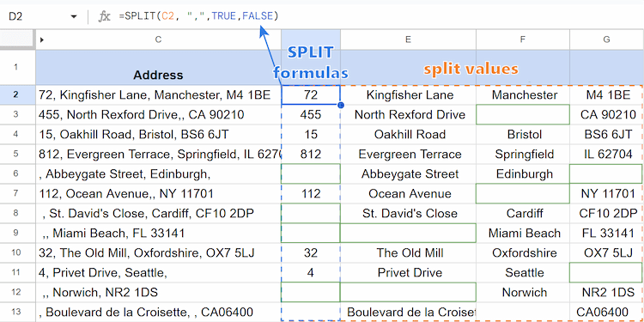
Task: Select row 13 header
Action: [15, 312]
